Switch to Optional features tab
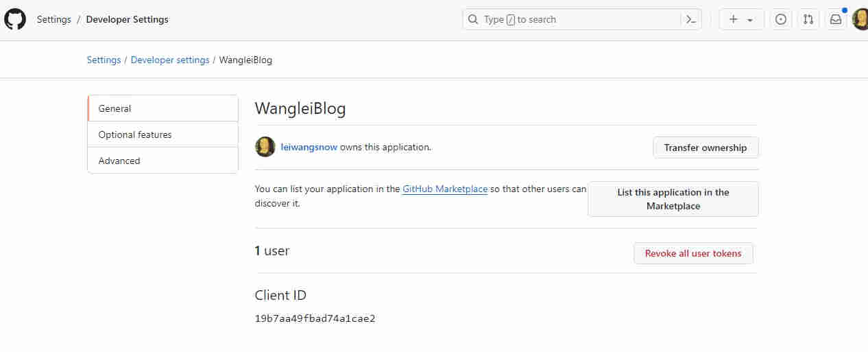Screen dimensions: 868x352 point(163,134)
